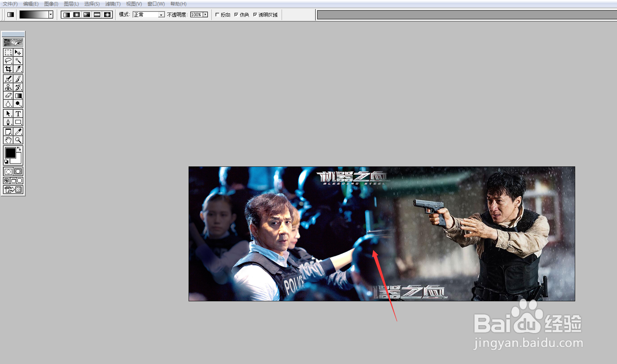Switch to Standard Mode editing
This screenshot has width=617, height=364.
coord(8,172)
